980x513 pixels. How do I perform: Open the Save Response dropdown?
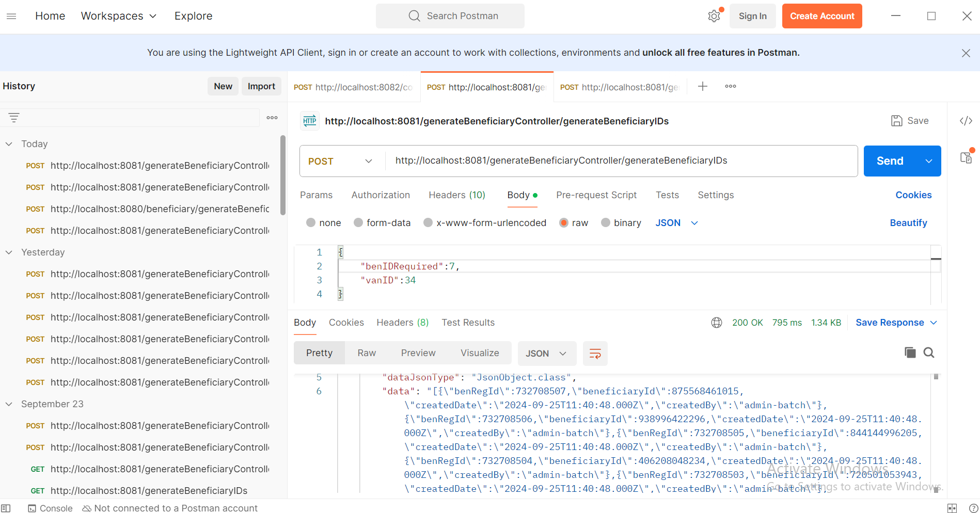[x=896, y=323]
